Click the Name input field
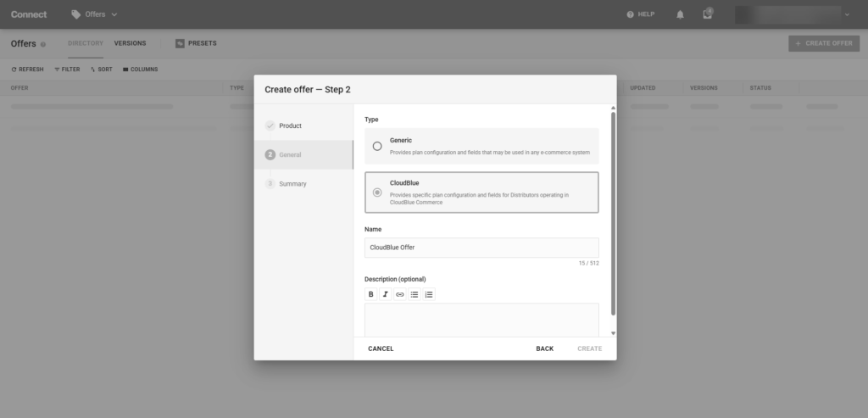This screenshot has width=868, height=418. tap(481, 248)
